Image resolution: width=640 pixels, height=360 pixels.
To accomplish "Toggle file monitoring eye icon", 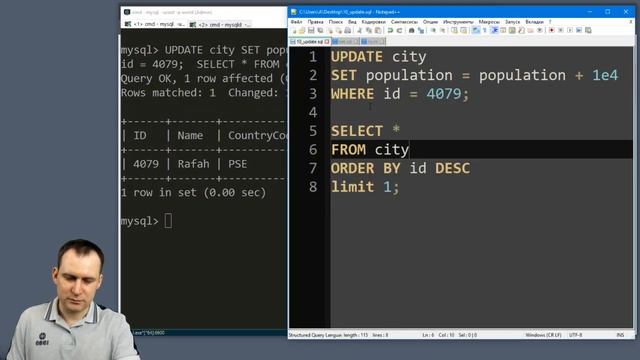I will tap(540, 30).
